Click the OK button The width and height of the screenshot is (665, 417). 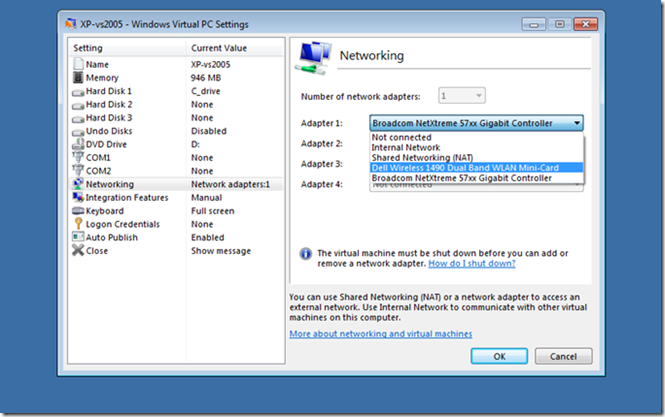point(499,356)
